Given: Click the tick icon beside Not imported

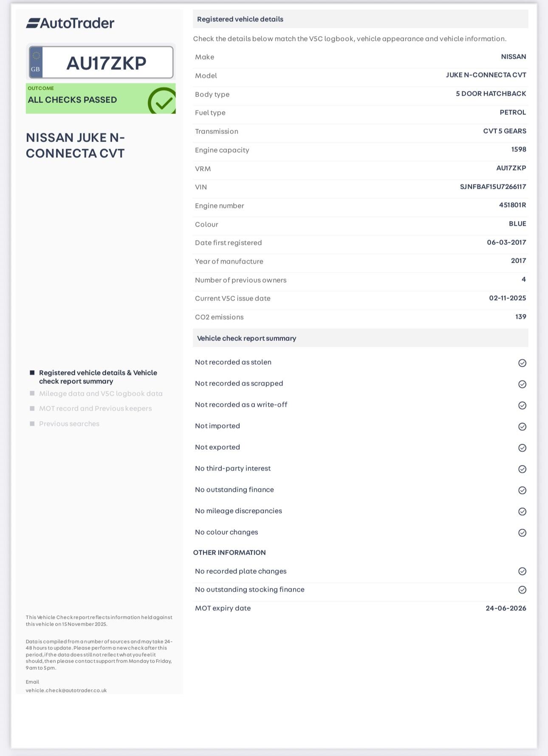Looking at the screenshot, I should tap(522, 427).
